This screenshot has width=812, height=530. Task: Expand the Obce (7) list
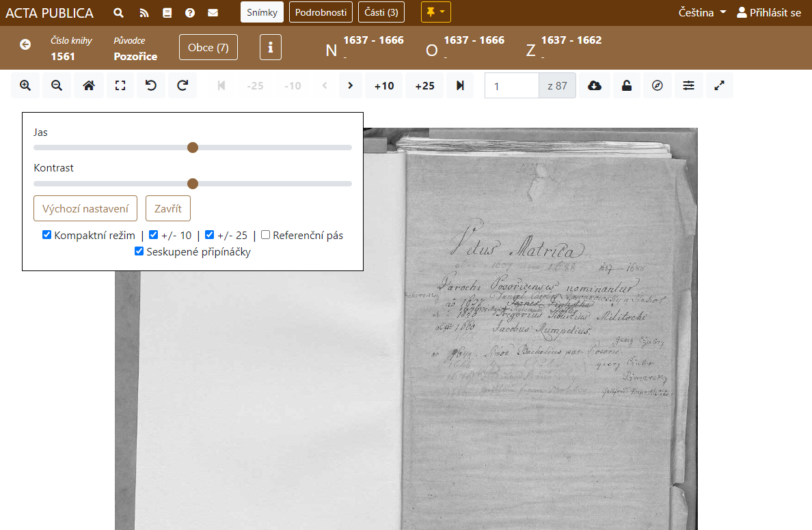pos(208,48)
